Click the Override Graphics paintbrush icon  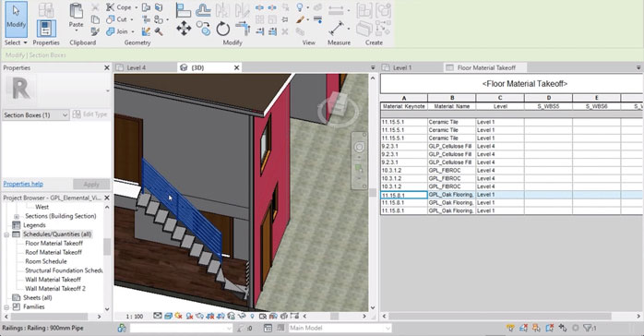click(x=300, y=19)
